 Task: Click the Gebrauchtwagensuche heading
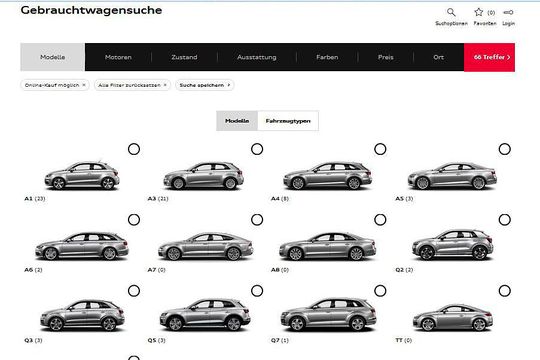(91, 10)
